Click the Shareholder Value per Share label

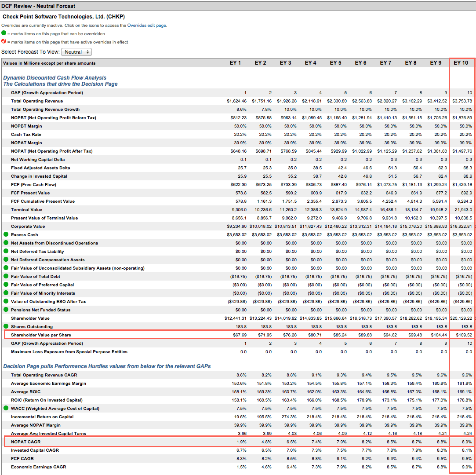pyautogui.click(x=41, y=335)
